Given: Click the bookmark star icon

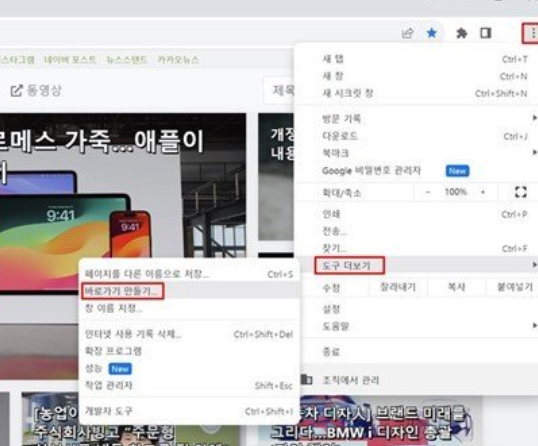Looking at the screenshot, I should pos(432,33).
